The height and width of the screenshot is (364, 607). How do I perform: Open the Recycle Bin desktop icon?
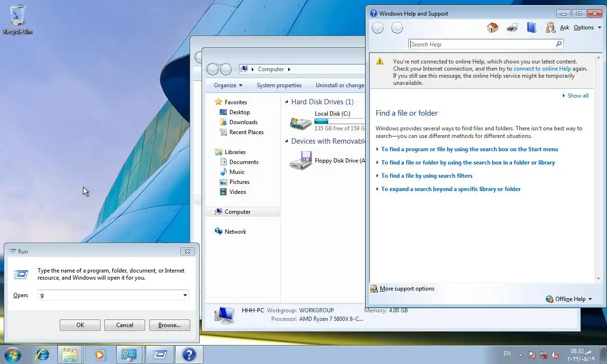[x=18, y=19]
